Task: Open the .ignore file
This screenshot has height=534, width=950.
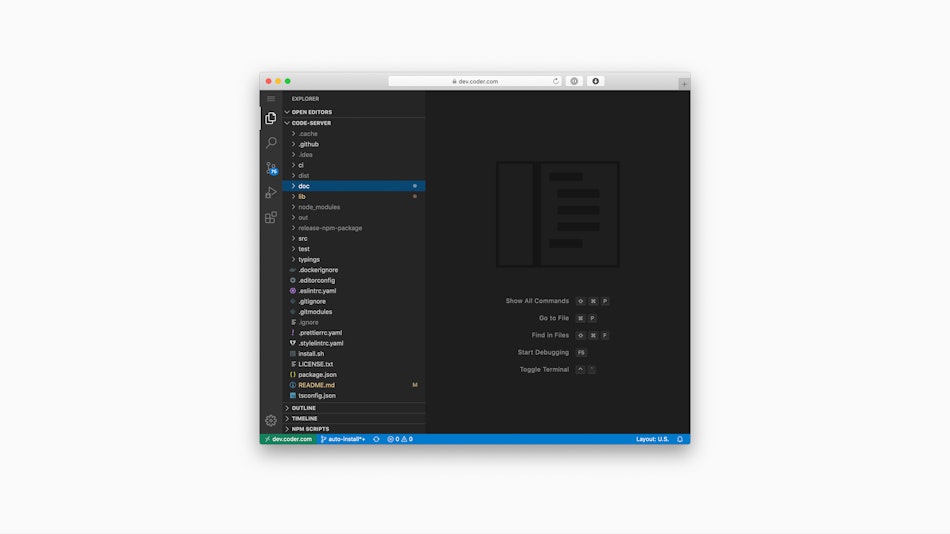Action: [x=354, y=322]
